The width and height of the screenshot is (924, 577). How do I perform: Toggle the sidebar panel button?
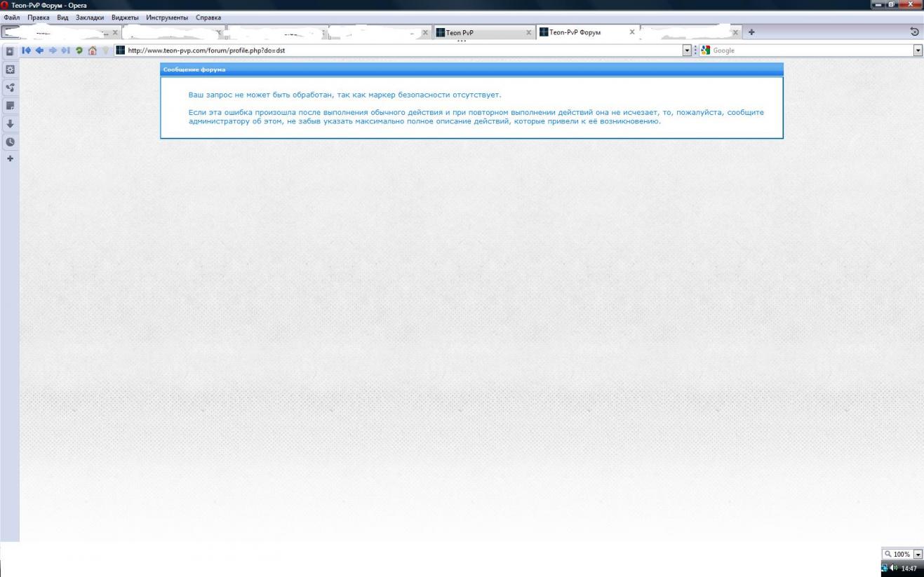click(x=10, y=50)
